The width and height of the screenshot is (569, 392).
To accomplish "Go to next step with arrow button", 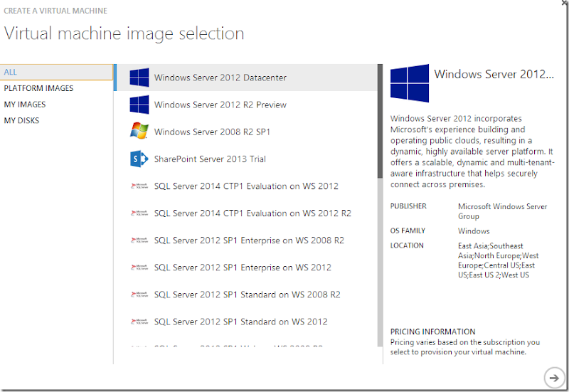I will point(552,376).
